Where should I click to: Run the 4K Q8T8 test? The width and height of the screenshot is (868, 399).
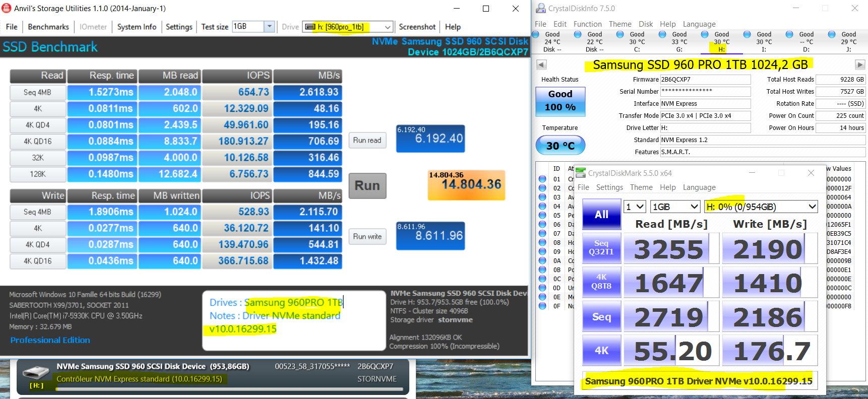point(601,282)
